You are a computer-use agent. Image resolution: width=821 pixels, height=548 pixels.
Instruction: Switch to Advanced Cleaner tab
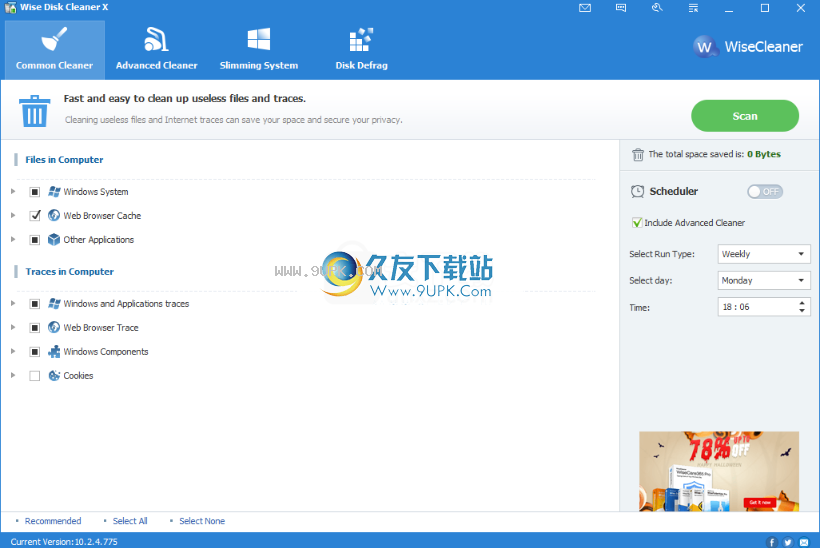(x=157, y=50)
